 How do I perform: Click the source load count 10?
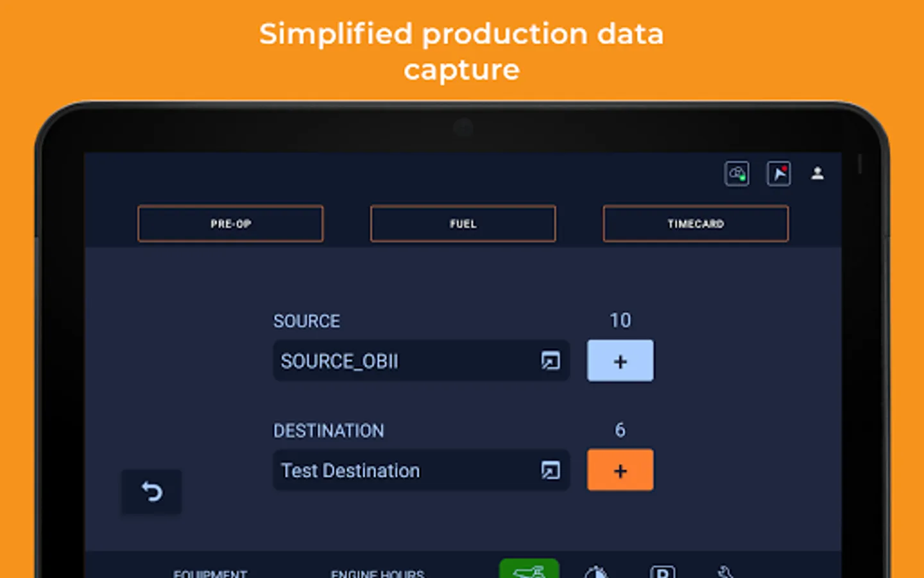tap(620, 320)
